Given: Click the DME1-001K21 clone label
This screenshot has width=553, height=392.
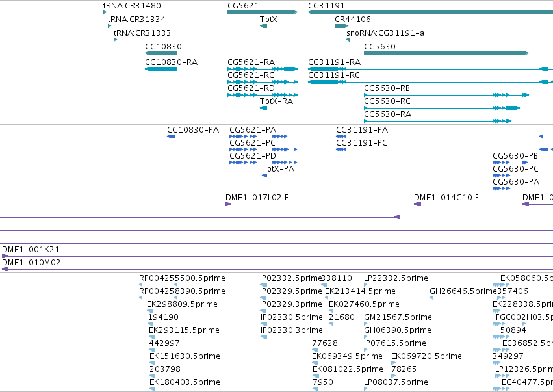Looking at the screenshot, I should (31, 250).
